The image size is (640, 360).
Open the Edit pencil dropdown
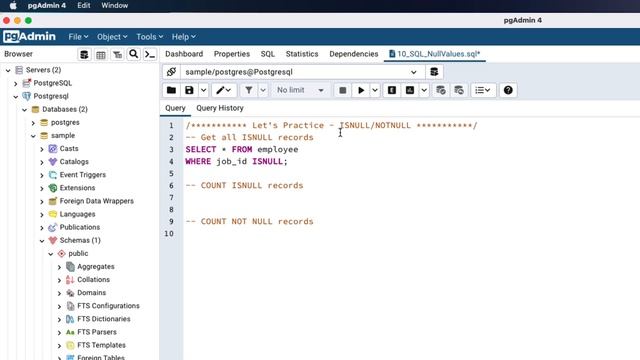coord(224,90)
